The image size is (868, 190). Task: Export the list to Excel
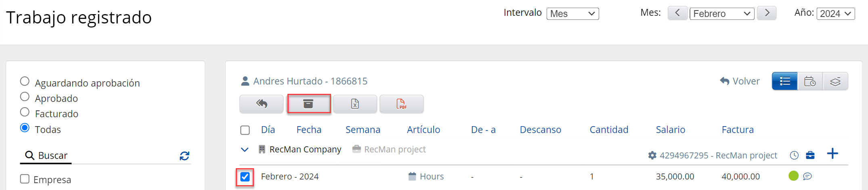pyautogui.click(x=355, y=104)
